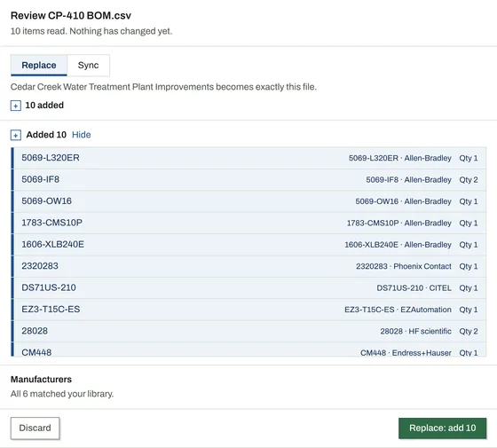Click 'CM448 · Endress+Hauser' detail
The image size is (497, 448).
click(x=406, y=352)
